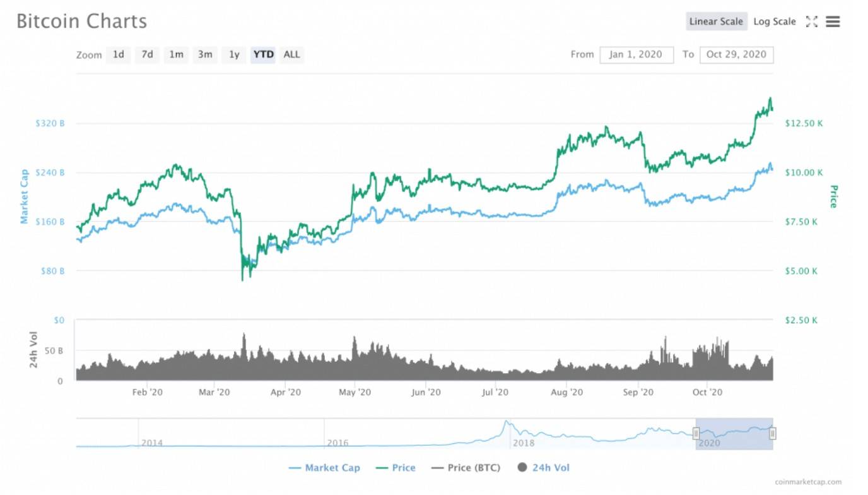Grab the right navigator range handle

pos(773,433)
